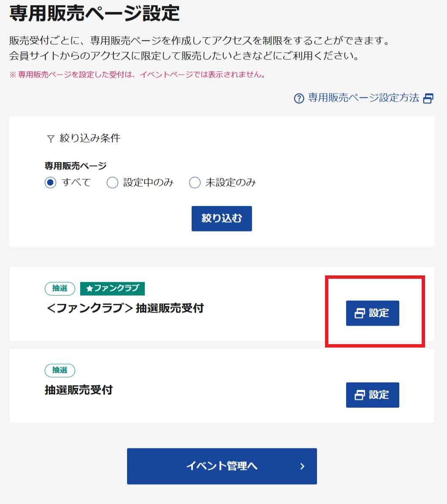Open the 専用販売ページ設定方法 help link
This screenshot has width=447, height=504.
[363, 98]
